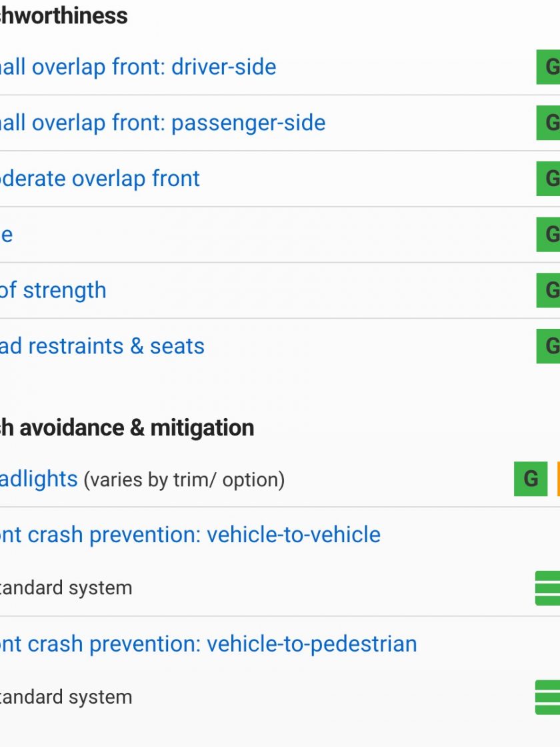Viewport: 560px width, 747px height.
Task: Select the G rating icon for moderate overlap front
Action: tap(548, 179)
